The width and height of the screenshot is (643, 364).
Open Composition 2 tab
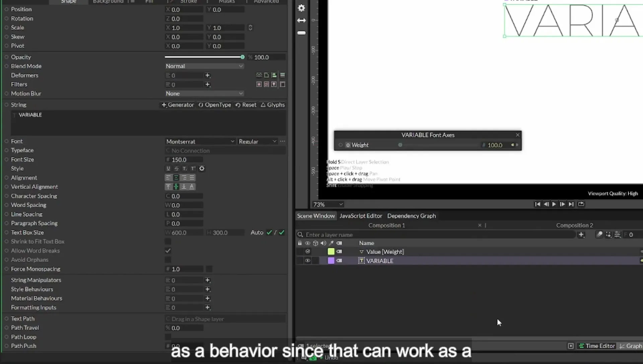point(574,225)
